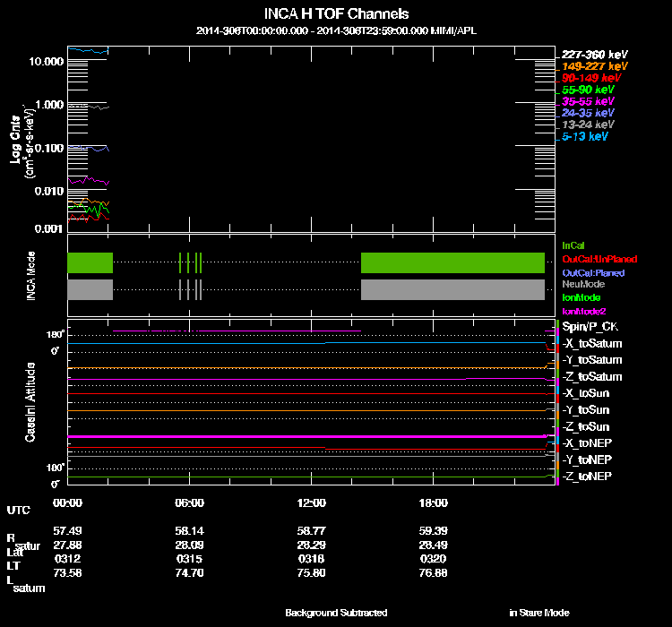Select the green 55-90 keV legend entry
Image resolution: width=672 pixels, height=627 pixels.
pyautogui.click(x=587, y=90)
